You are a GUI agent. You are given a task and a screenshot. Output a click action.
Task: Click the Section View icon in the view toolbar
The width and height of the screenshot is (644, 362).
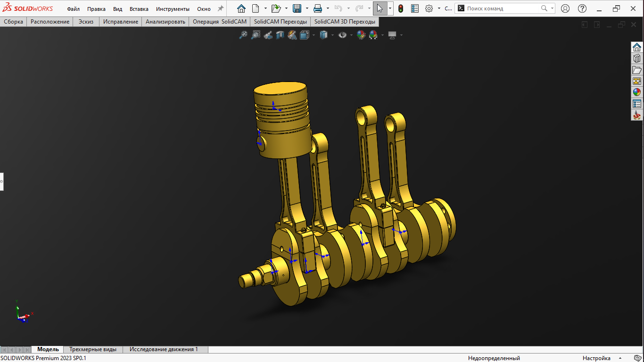280,35
